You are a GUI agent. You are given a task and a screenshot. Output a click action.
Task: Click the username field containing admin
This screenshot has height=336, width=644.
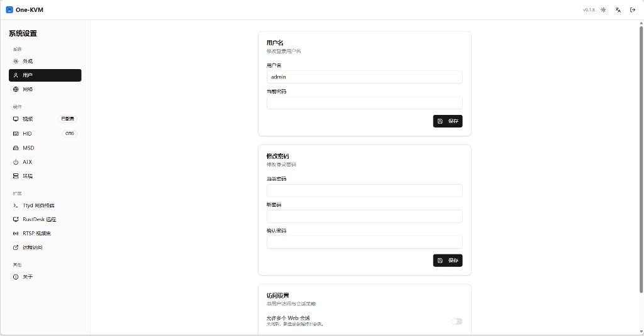pyautogui.click(x=364, y=77)
